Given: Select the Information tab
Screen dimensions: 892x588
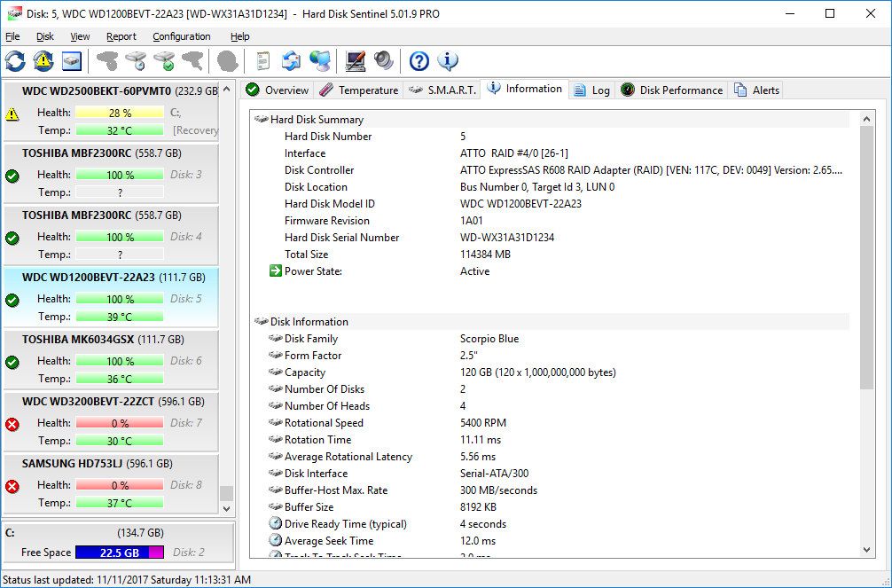Looking at the screenshot, I should coord(525,89).
